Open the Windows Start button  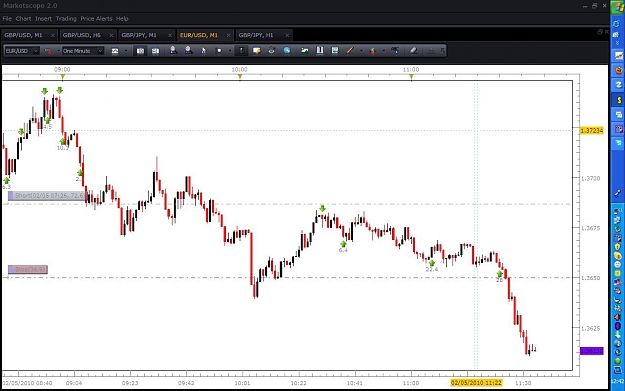618,7
